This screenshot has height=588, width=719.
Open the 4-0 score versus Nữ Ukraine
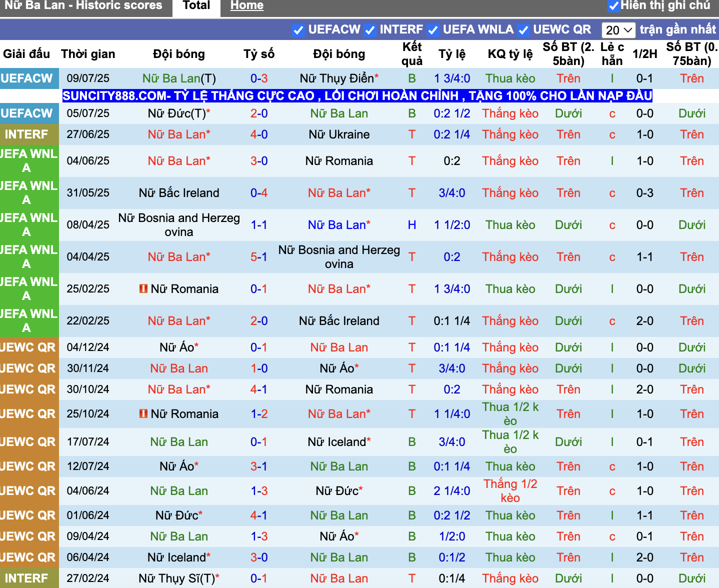click(x=259, y=134)
